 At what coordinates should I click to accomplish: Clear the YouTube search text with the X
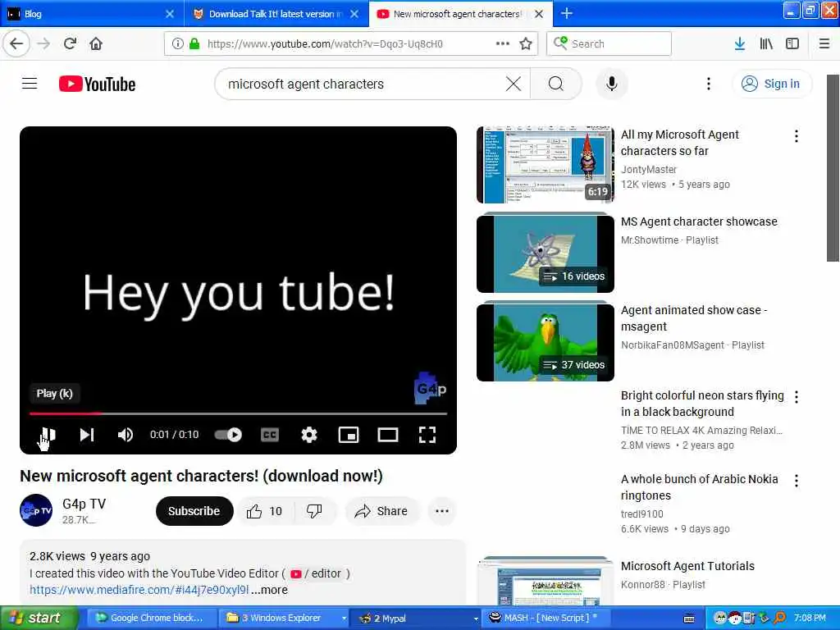tap(514, 84)
